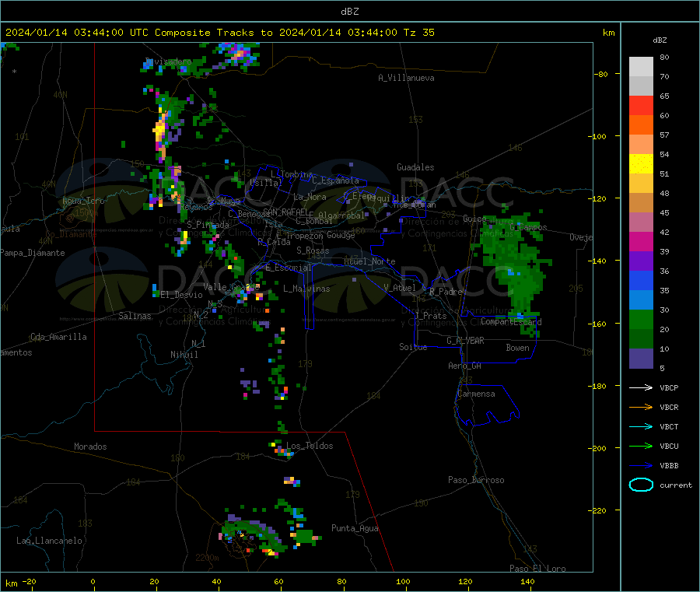Click the La_Nora label
The image size is (700, 592).
pyautogui.click(x=310, y=197)
